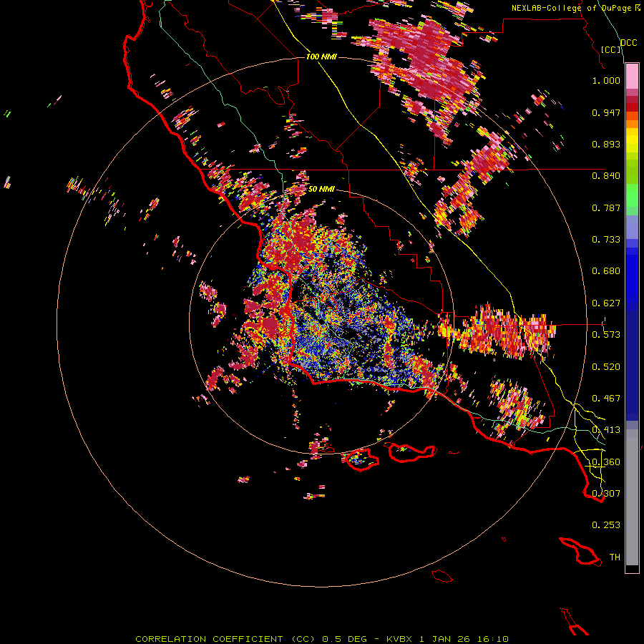Click the 100 NMI range ring label
The height and width of the screenshot is (644, 644).
point(321,57)
